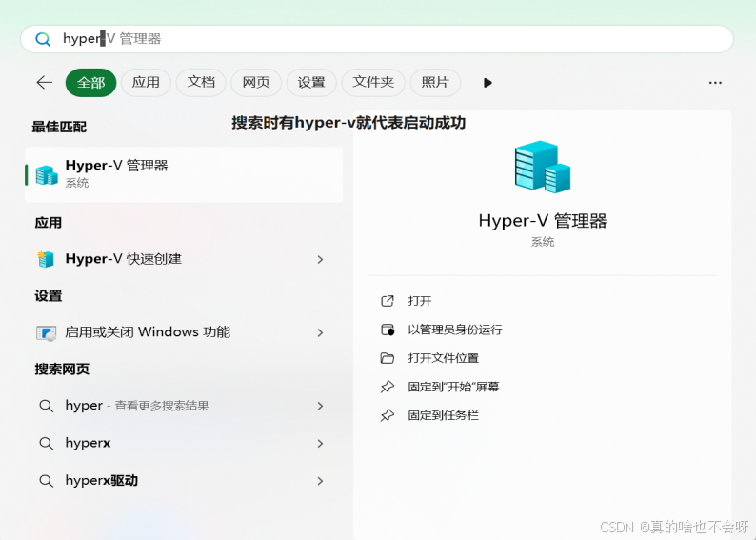Click the shield icon for 以管理员身份运行

tap(388, 330)
